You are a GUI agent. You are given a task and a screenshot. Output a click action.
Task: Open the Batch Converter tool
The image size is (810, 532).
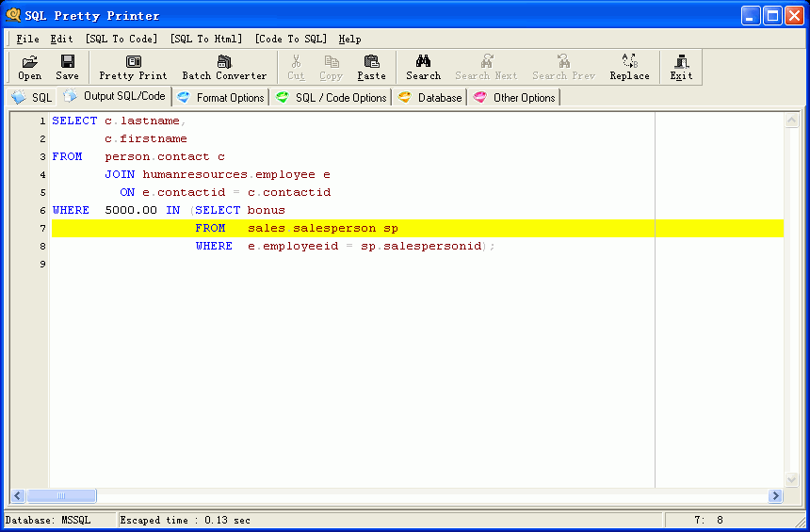[224, 68]
